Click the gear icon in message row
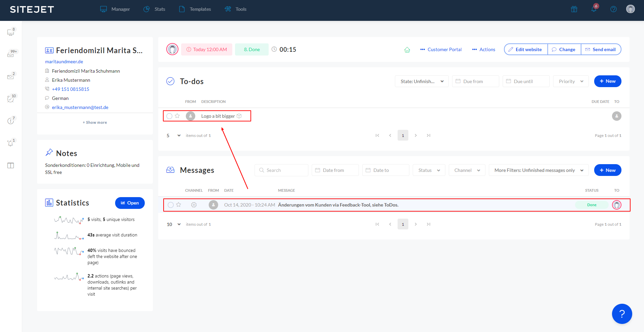This screenshot has height=332, width=644. (194, 205)
